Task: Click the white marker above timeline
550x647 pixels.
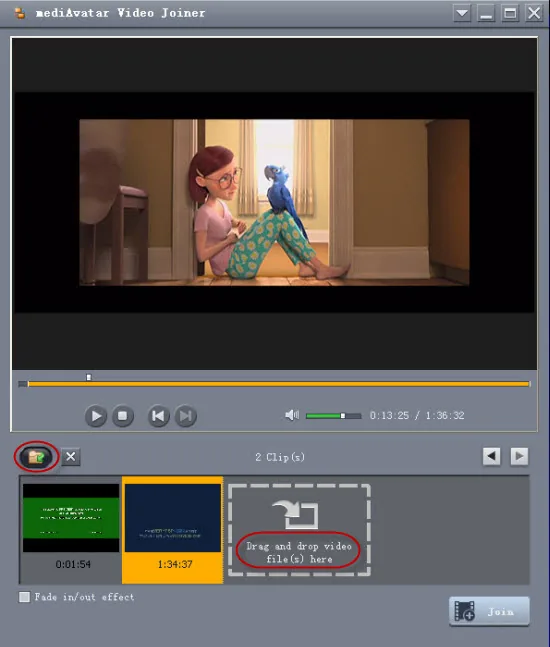Action: pos(89,377)
